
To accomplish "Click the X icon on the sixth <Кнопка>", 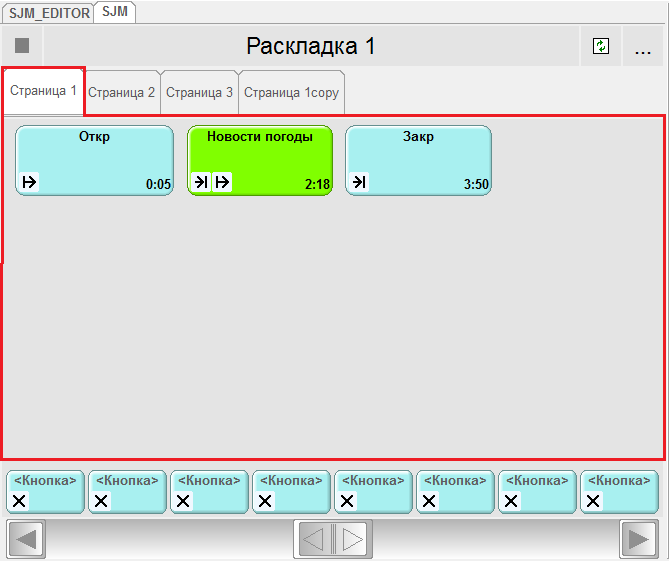I will click(429, 501).
